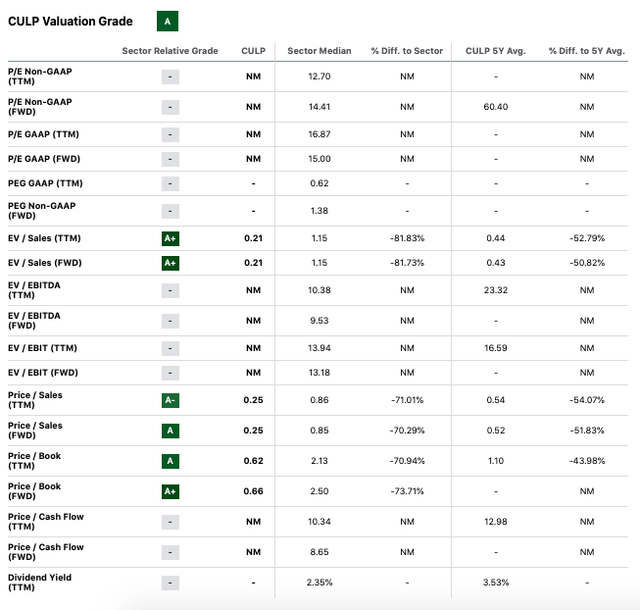Select the -43.98% five-year difference value

point(587,461)
